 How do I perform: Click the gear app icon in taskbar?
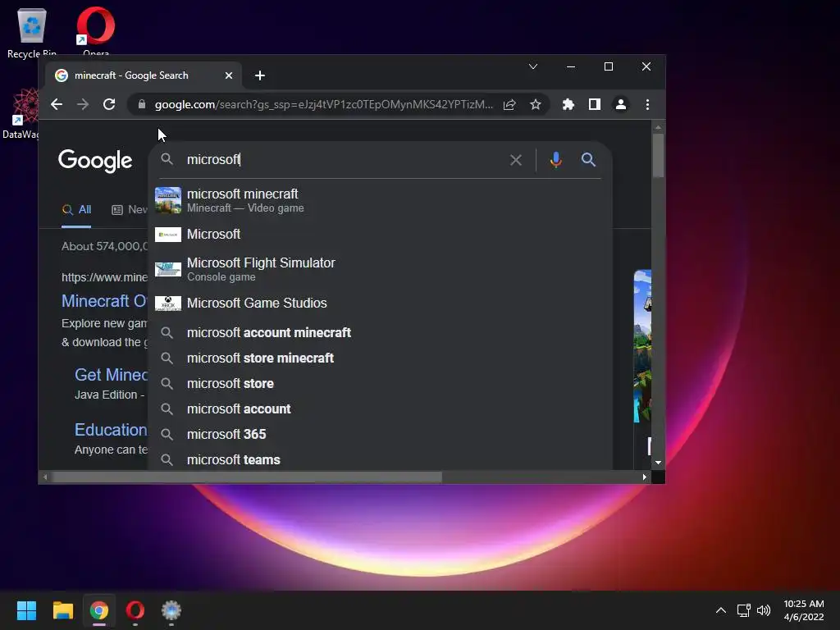(171, 610)
